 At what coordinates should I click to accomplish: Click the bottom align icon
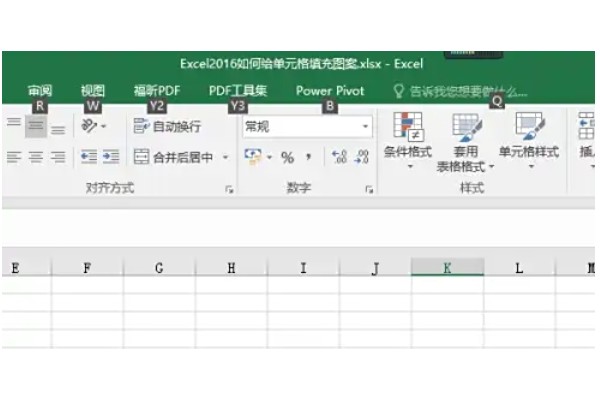[x=58, y=130]
